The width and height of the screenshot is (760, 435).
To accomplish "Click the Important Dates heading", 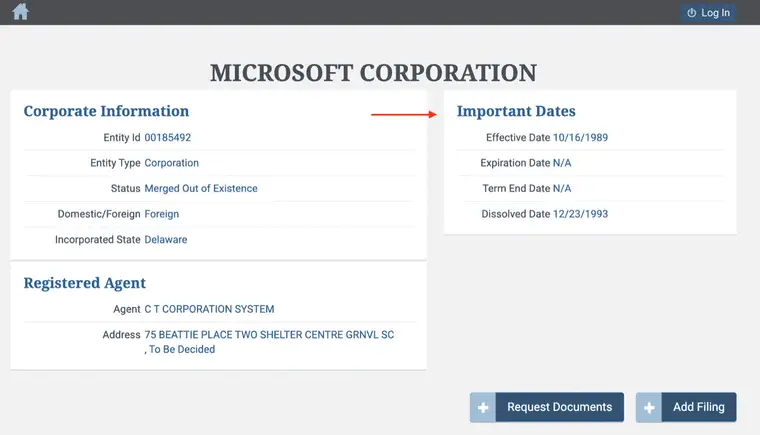I will [516, 111].
